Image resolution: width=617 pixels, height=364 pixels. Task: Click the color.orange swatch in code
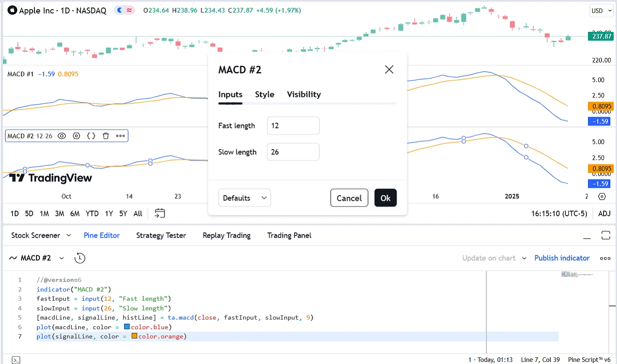coord(134,336)
